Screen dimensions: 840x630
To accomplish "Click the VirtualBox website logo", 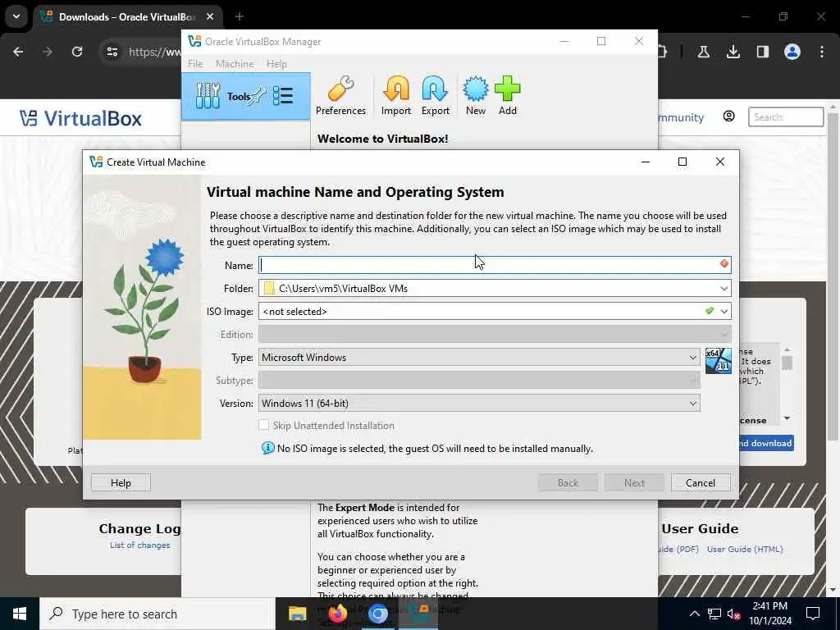I will (81, 118).
